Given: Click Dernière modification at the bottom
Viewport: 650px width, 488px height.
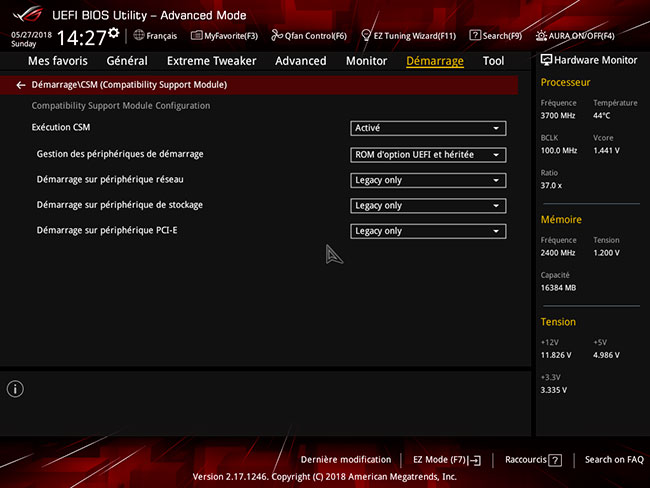Looking at the screenshot, I should [345, 460].
